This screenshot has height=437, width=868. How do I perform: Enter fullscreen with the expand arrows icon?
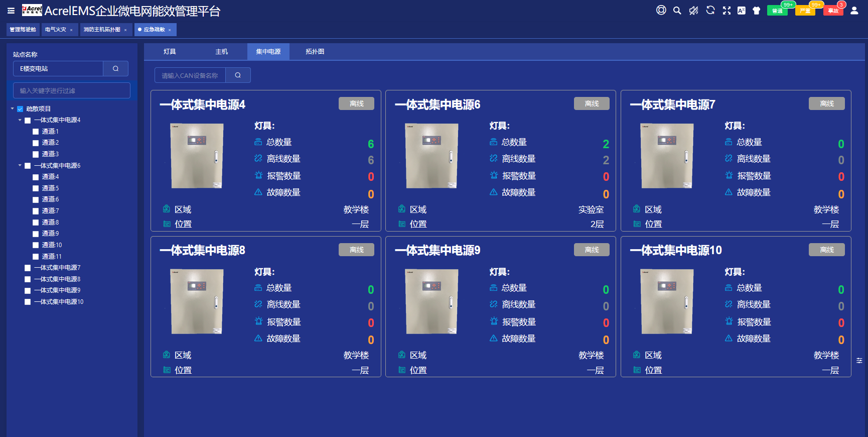tap(726, 11)
